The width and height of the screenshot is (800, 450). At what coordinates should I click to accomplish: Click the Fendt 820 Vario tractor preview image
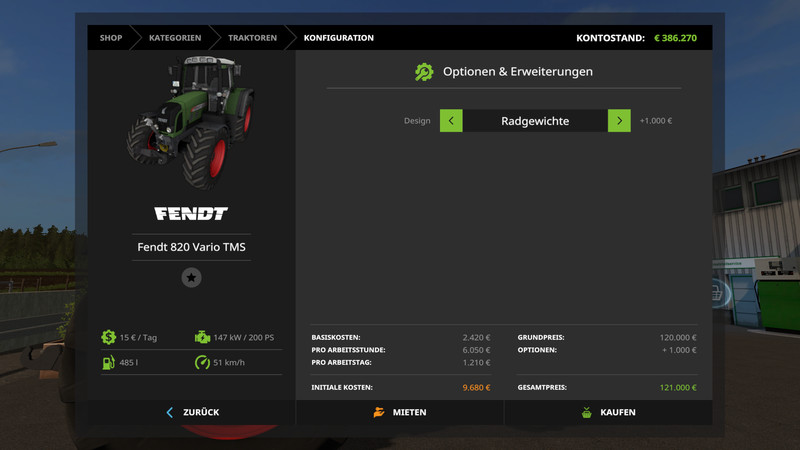point(191,120)
